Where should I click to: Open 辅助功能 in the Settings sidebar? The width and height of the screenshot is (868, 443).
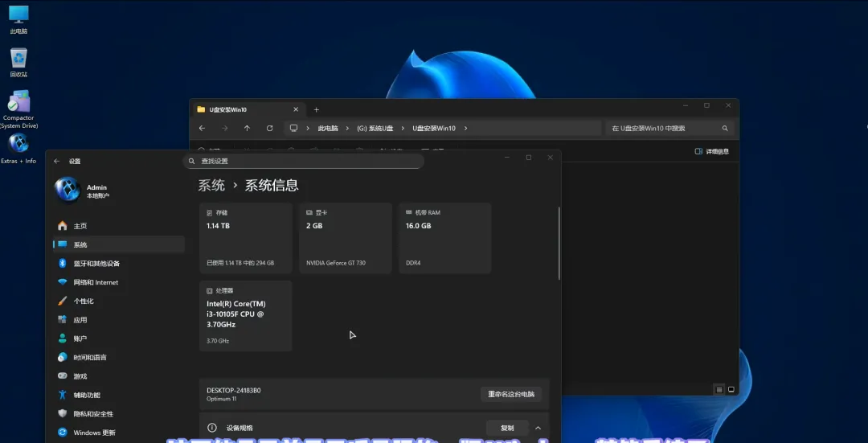pyautogui.click(x=119, y=395)
